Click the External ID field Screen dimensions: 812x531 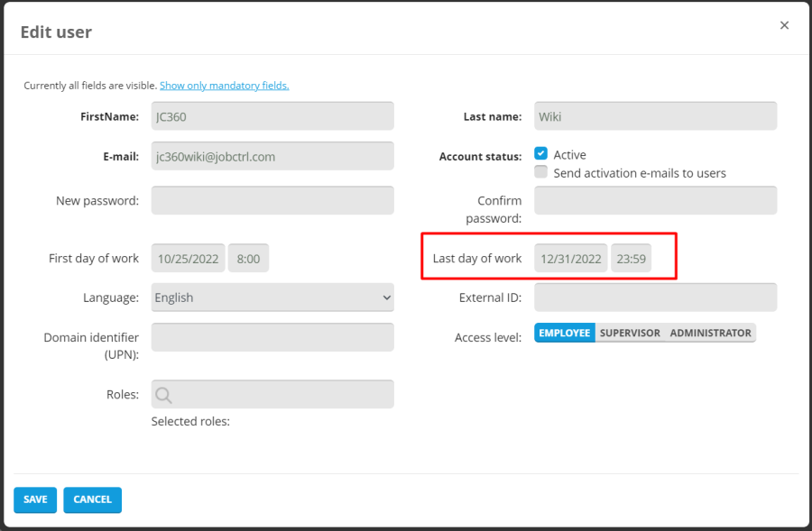pos(655,298)
